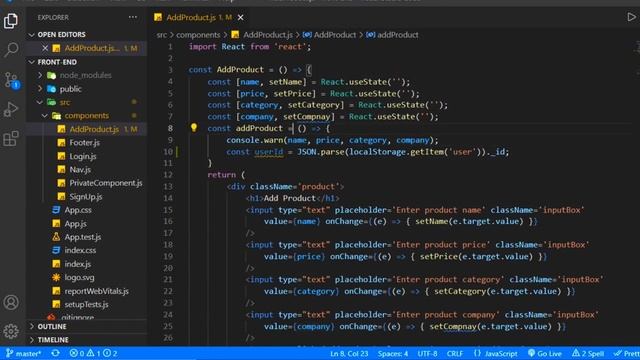Screen dimensions: 640x360
Task: Open the Search view in activity bar
Action: point(11,50)
